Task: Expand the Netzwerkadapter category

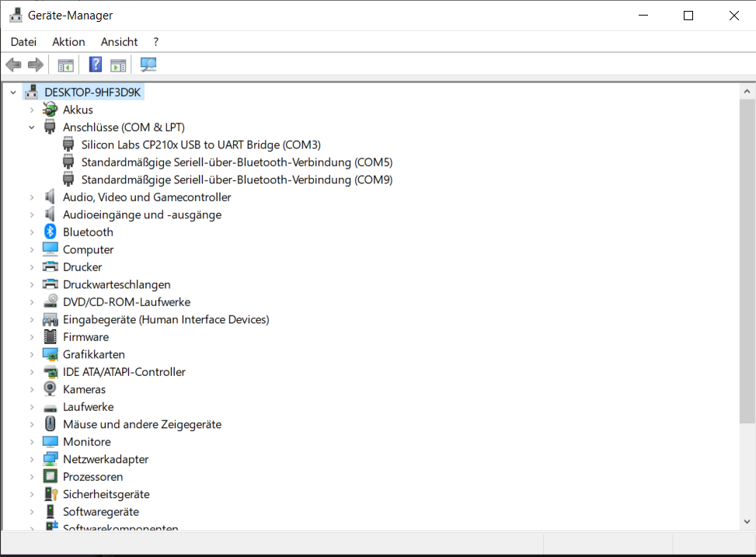Action: point(32,459)
